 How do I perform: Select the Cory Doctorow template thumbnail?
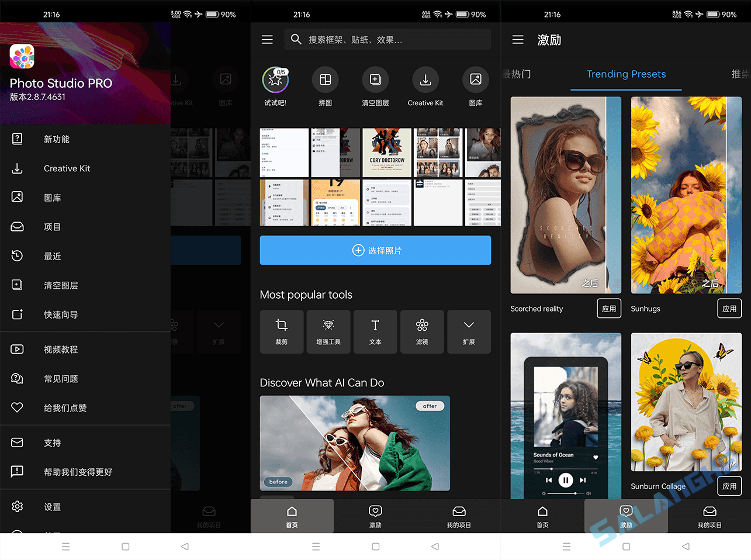(x=386, y=152)
